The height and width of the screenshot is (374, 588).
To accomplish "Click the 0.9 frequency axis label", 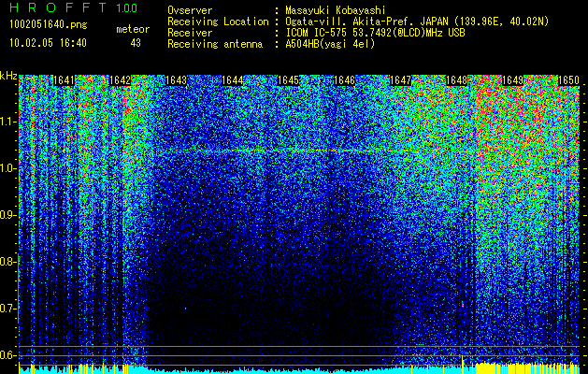I will (7, 215).
